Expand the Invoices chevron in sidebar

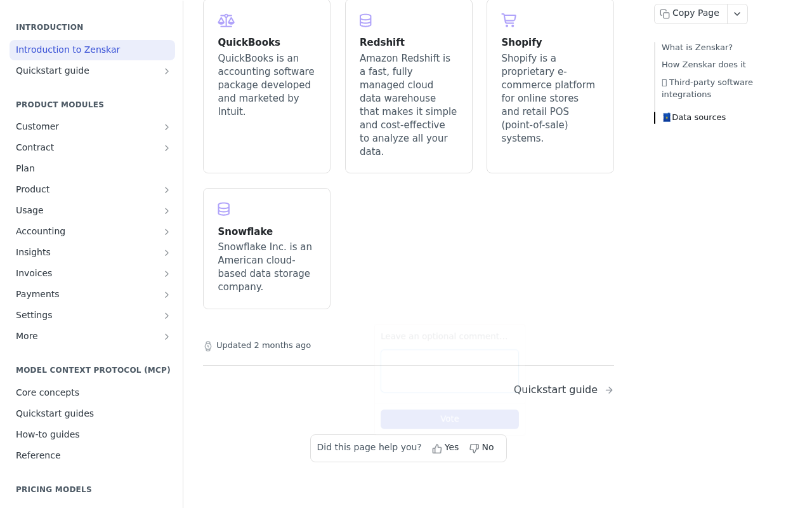tap(167, 274)
